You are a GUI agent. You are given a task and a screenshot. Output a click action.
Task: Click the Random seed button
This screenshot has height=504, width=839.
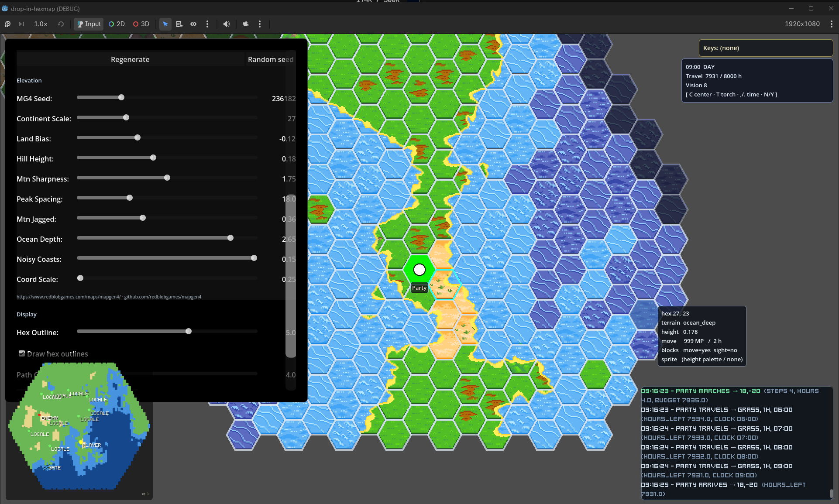(271, 59)
